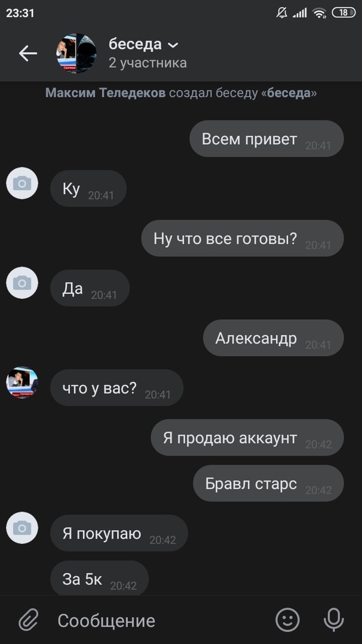The height and width of the screenshot is (644, 362).
Task: Open the emoji smiley picker
Action: (x=287, y=620)
